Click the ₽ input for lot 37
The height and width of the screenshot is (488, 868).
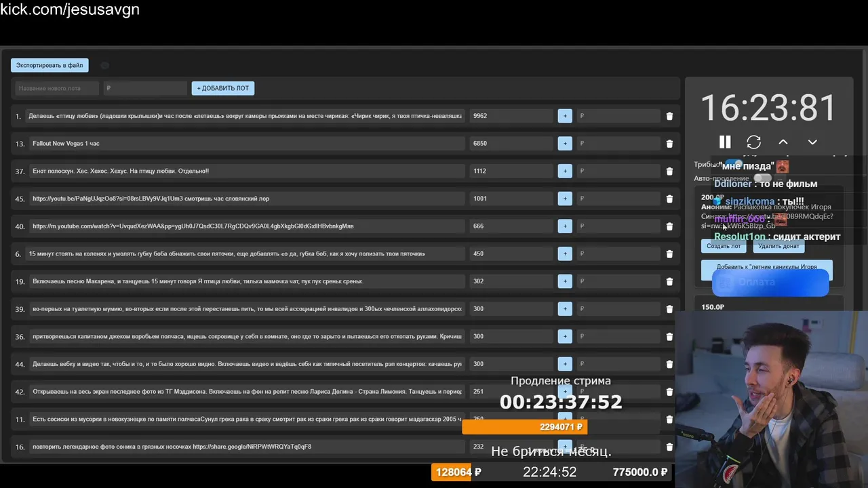(x=618, y=171)
